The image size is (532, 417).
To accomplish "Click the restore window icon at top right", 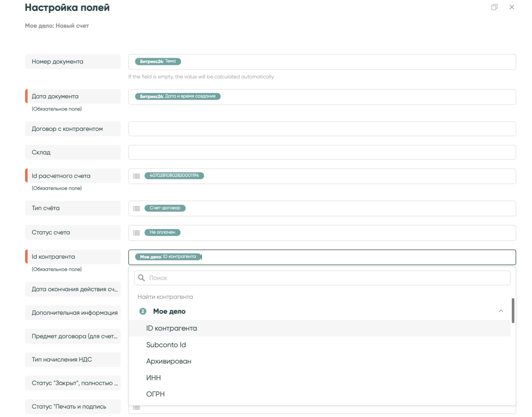I will 494,7.
